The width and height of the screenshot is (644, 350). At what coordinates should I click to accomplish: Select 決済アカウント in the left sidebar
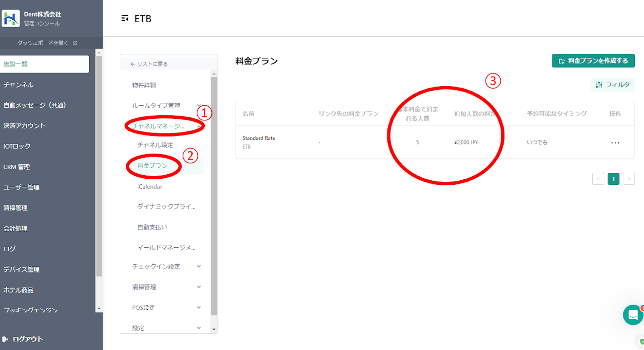pyautogui.click(x=24, y=125)
